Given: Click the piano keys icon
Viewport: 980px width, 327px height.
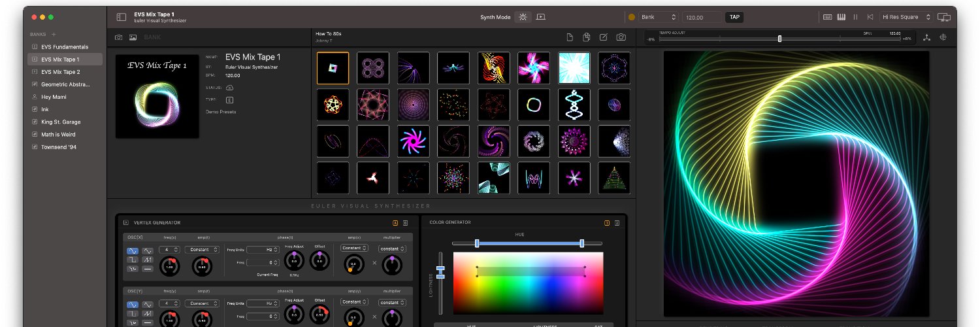Looking at the screenshot, I should pos(841,17).
